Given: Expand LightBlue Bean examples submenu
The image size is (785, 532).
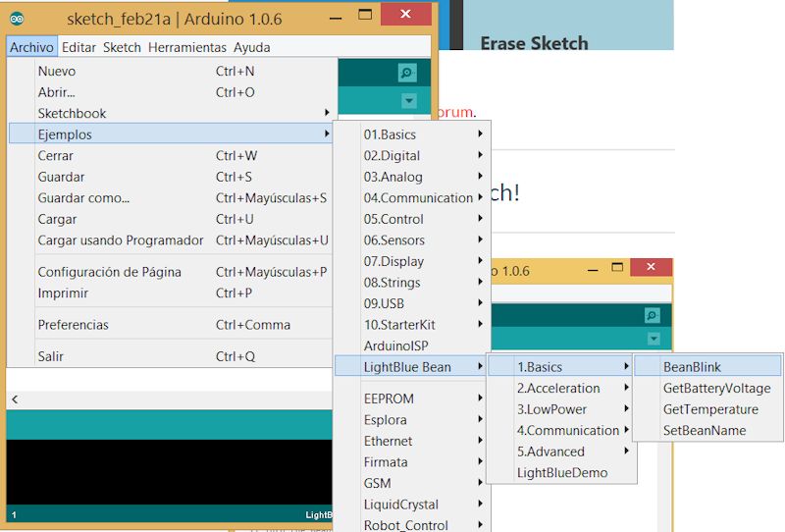Looking at the screenshot, I should pyautogui.click(x=412, y=367).
